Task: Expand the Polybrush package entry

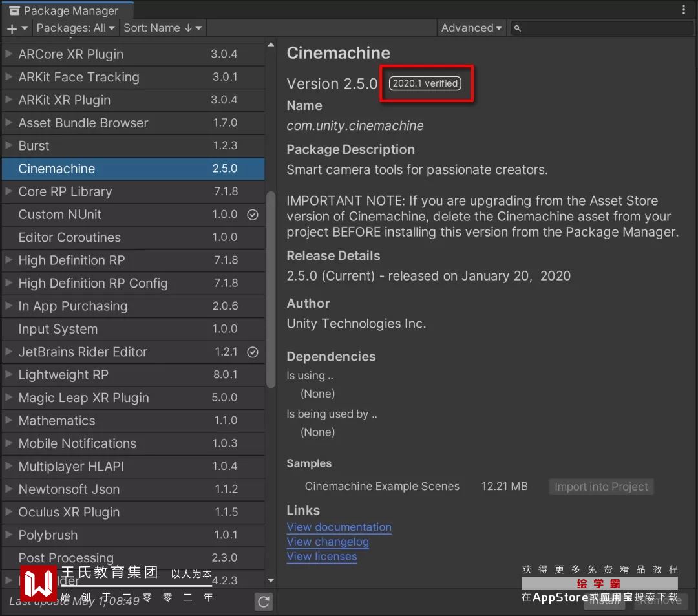Action: (8, 535)
